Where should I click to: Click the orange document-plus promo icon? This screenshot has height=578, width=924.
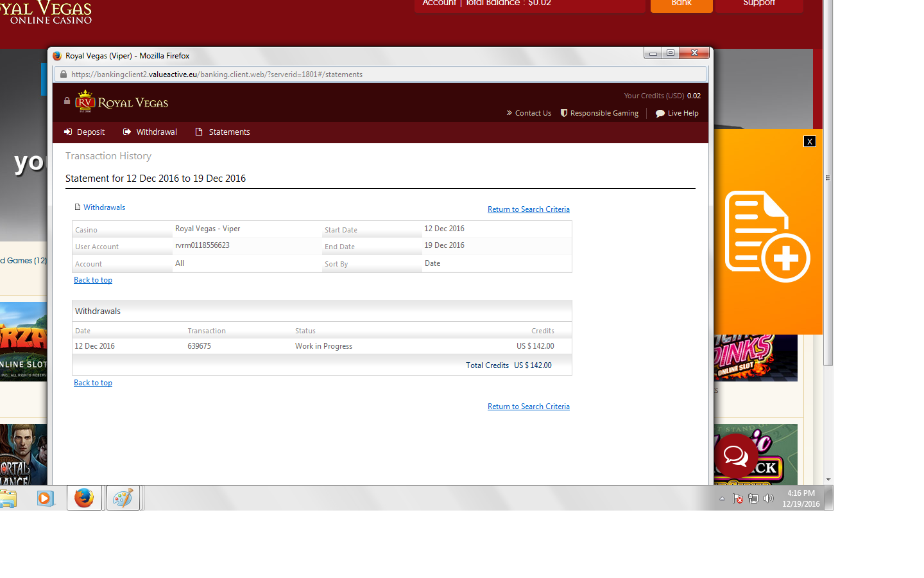[767, 236]
